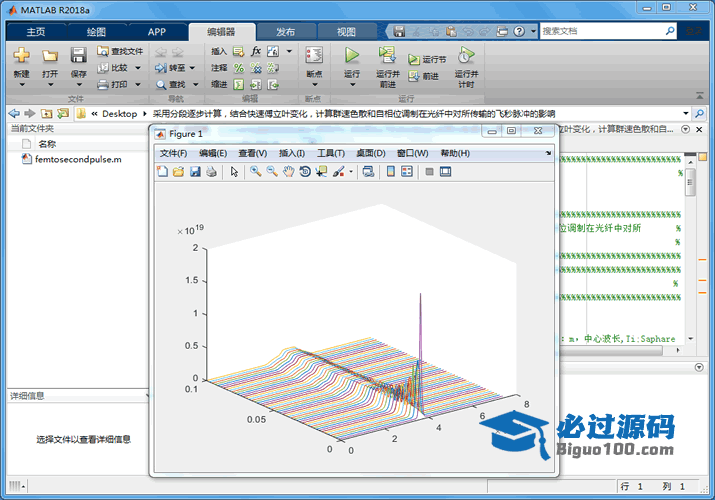Click the Print (打印) button
715x500 pixels.
119,84
